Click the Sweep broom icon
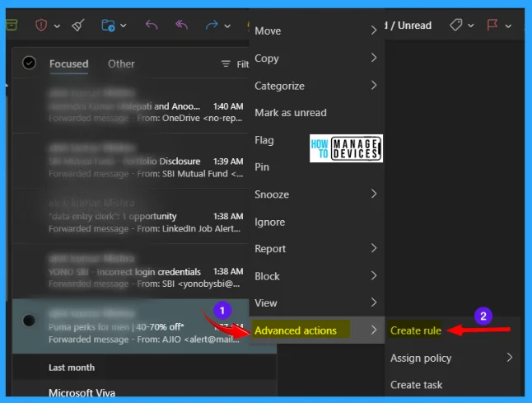The image size is (532, 403). point(78,25)
